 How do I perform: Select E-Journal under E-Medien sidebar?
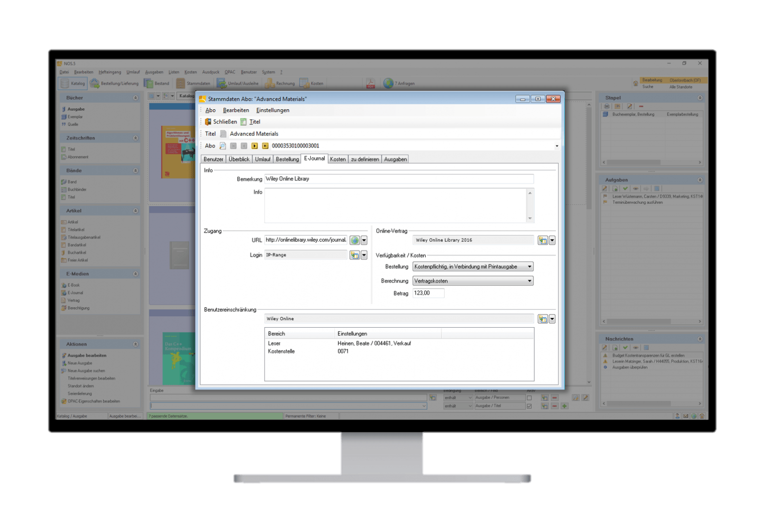tap(75, 293)
